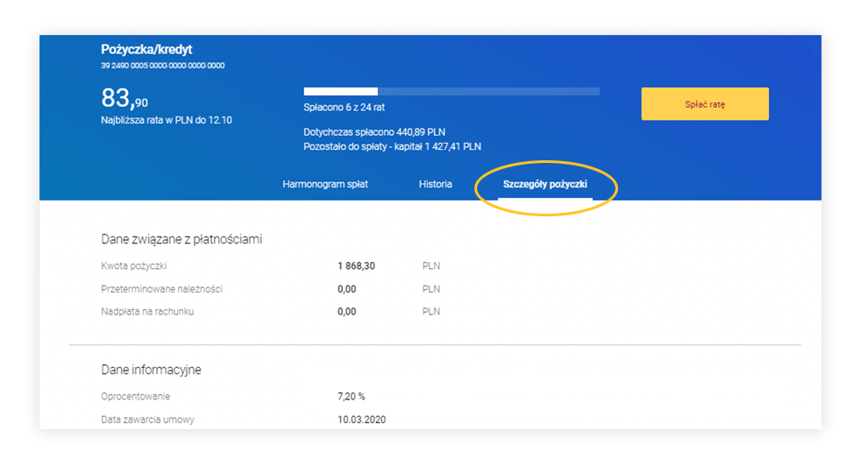
Task: Open the Harmonogram spłat tab
Action: point(324,185)
